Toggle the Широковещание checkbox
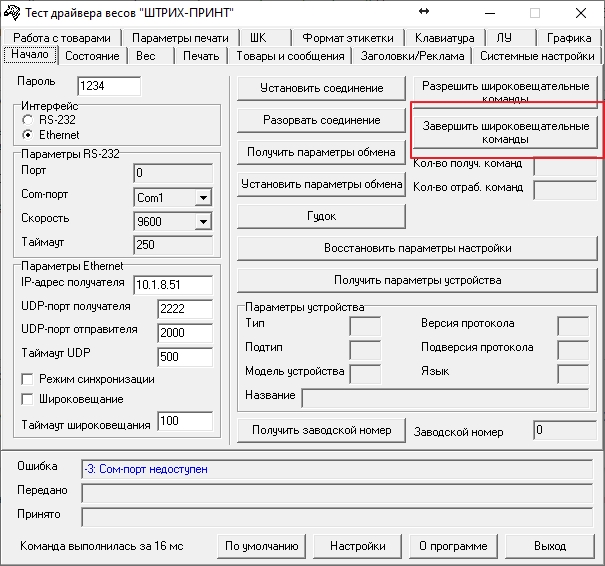Screen dimensions: 605x566 click(x=28, y=400)
